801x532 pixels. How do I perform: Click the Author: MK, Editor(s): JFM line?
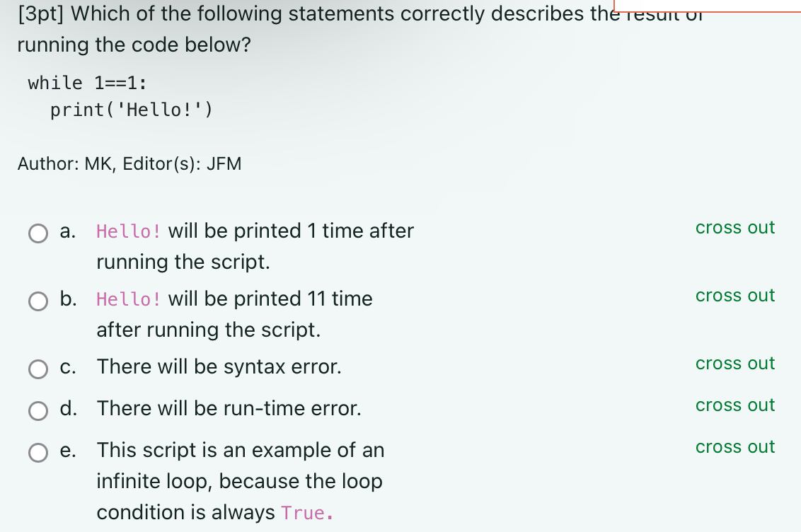tap(129, 163)
